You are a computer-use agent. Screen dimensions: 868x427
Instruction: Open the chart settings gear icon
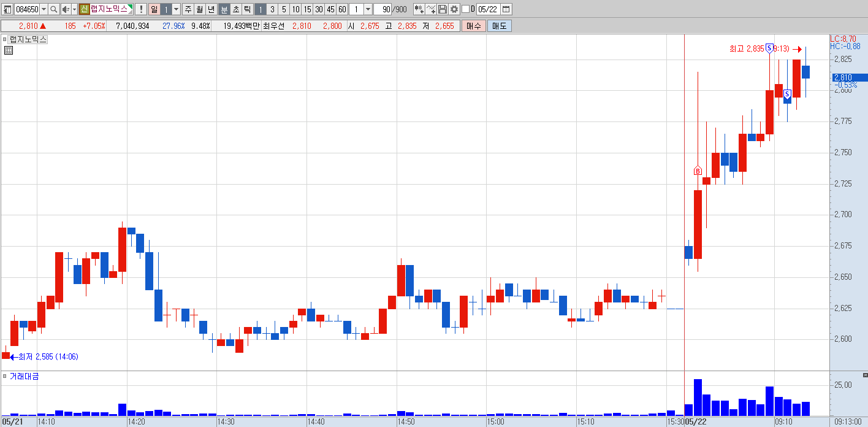pos(454,9)
